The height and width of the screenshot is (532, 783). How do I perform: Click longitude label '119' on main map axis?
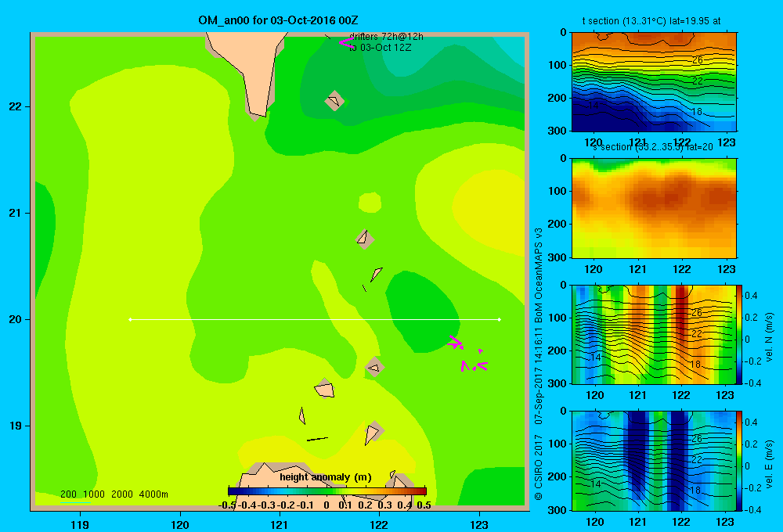point(80,525)
